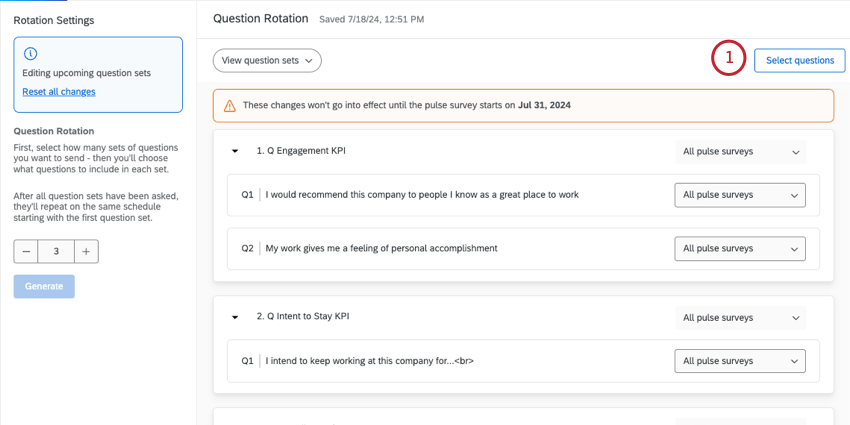Click the question set number field

tap(56, 252)
